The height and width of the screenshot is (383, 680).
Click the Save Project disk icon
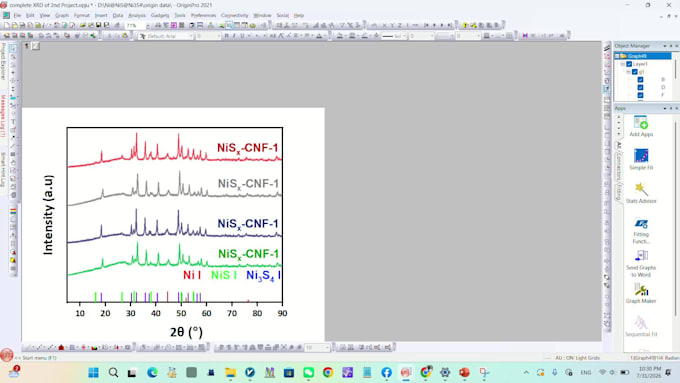click(x=99, y=26)
